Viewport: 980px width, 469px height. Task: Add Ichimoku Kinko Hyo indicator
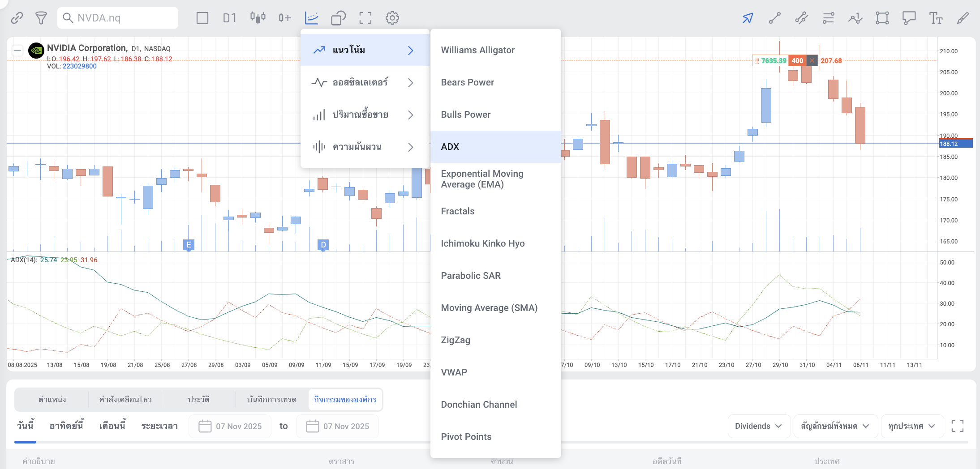tap(496, 243)
